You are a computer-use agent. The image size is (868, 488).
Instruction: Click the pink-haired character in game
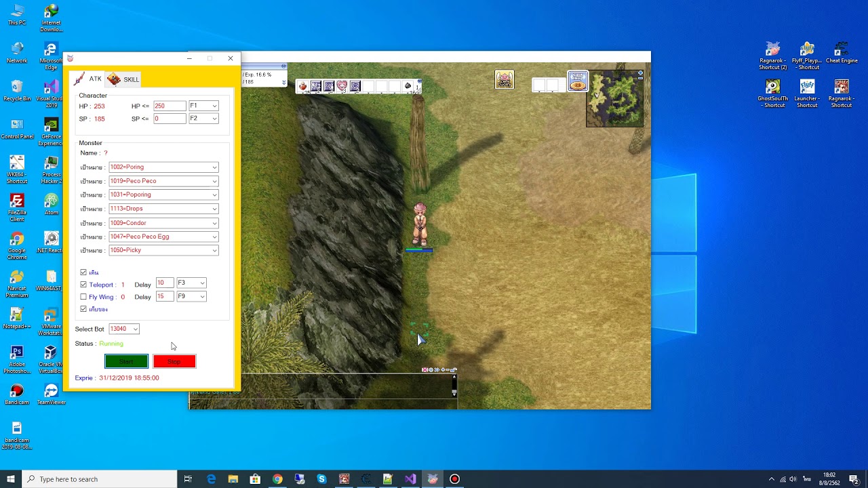tap(420, 224)
